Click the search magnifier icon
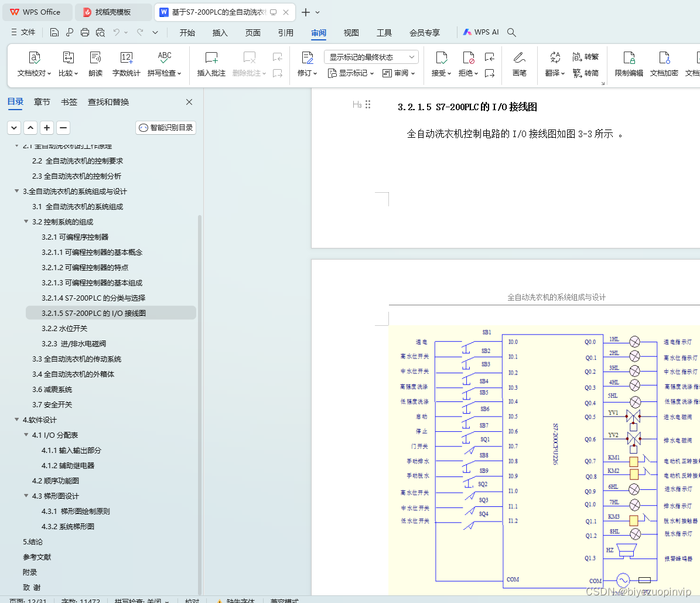 (511, 32)
